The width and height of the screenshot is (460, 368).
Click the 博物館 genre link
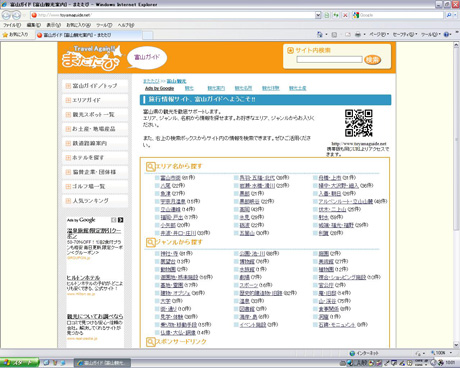click(x=247, y=261)
